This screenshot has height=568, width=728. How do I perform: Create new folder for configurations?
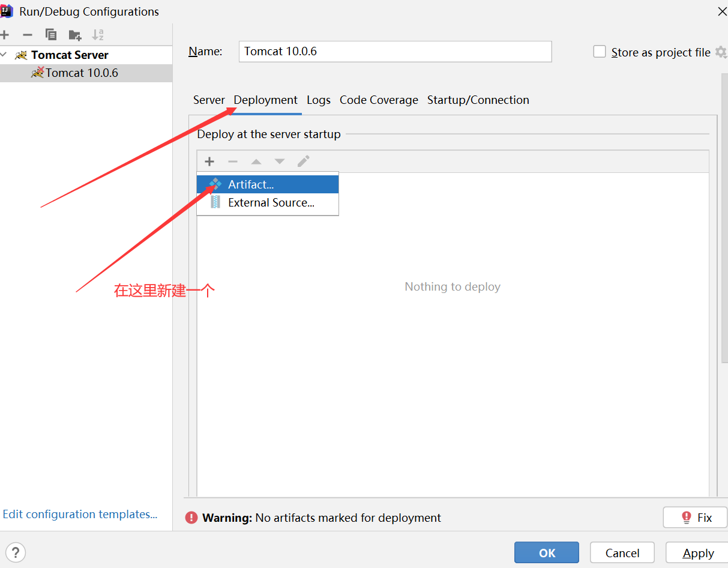click(74, 35)
